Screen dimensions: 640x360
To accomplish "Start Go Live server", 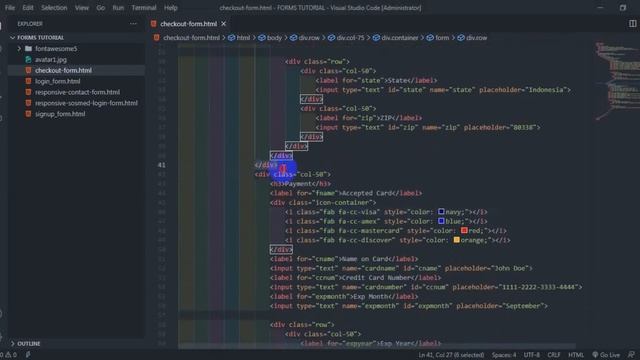I will (x=606, y=355).
